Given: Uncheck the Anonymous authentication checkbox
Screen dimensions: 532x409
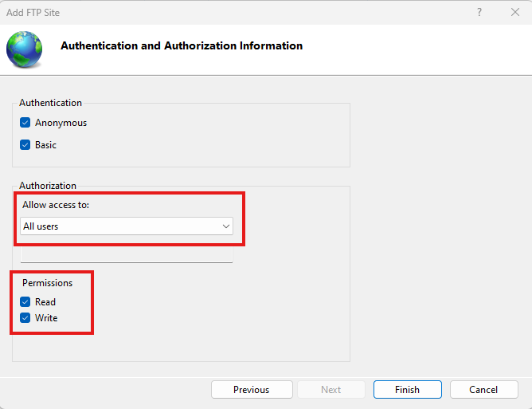Looking at the screenshot, I should pyautogui.click(x=25, y=123).
